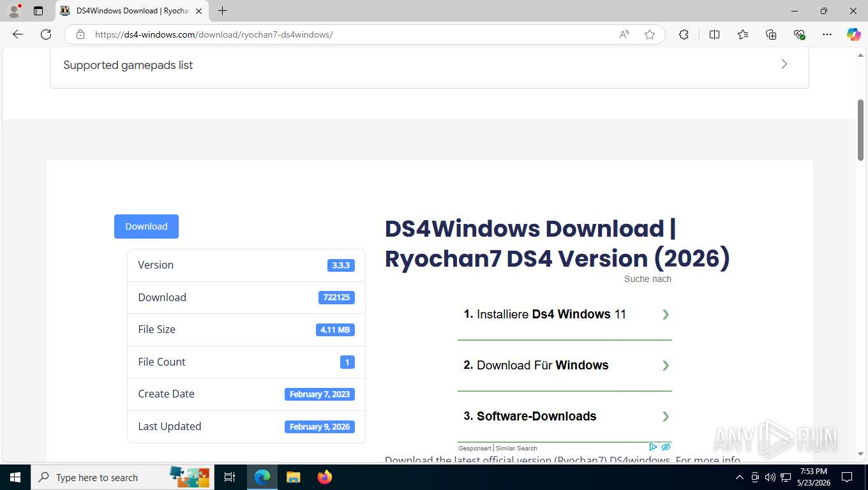Click the Create Date row label
This screenshot has height=490, width=868.
coord(166,394)
